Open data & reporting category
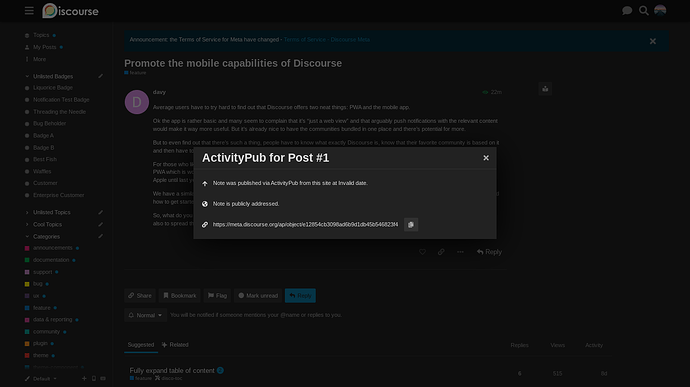The height and width of the screenshot is (387, 690). (x=52, y=320)
